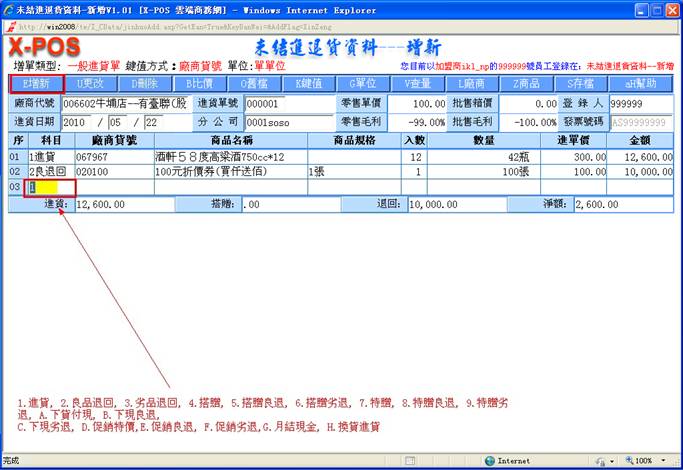Click the 進貨單號 order number field
The image size is (683, 470).
pos(275,103)
